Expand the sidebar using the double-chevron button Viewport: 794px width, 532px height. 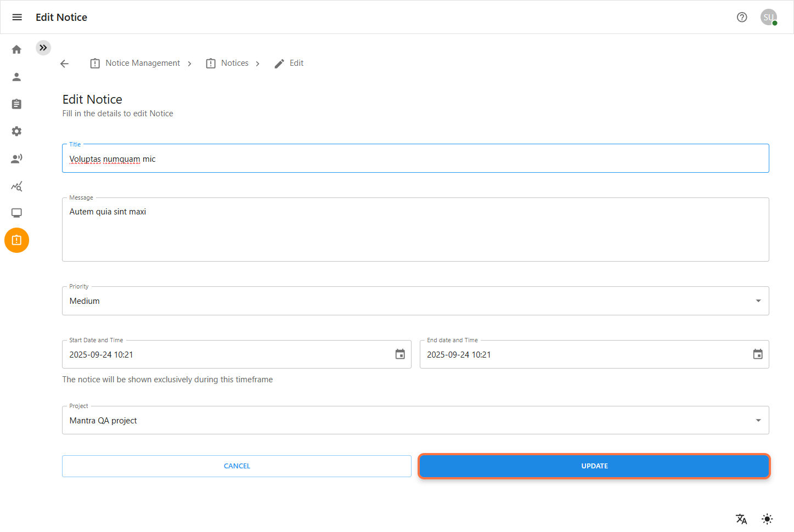pyautogui.click(x=43, y=48)
